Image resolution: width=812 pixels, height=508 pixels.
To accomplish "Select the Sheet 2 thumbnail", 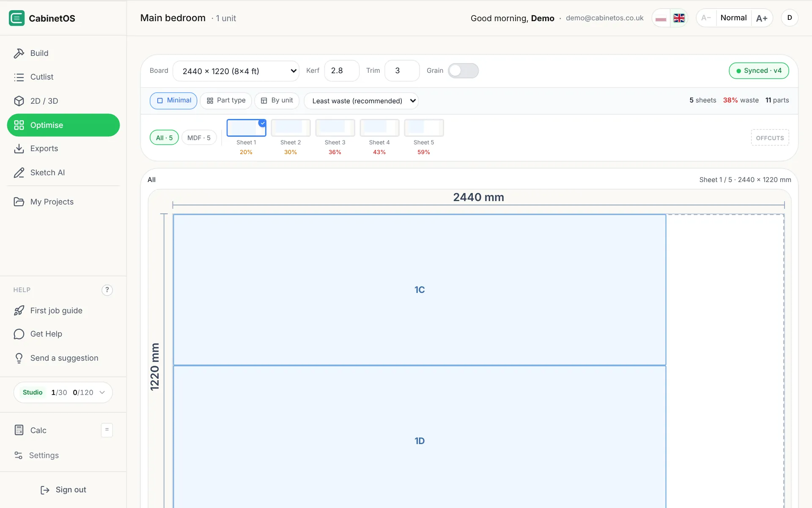I will click(x=291, y=128).
